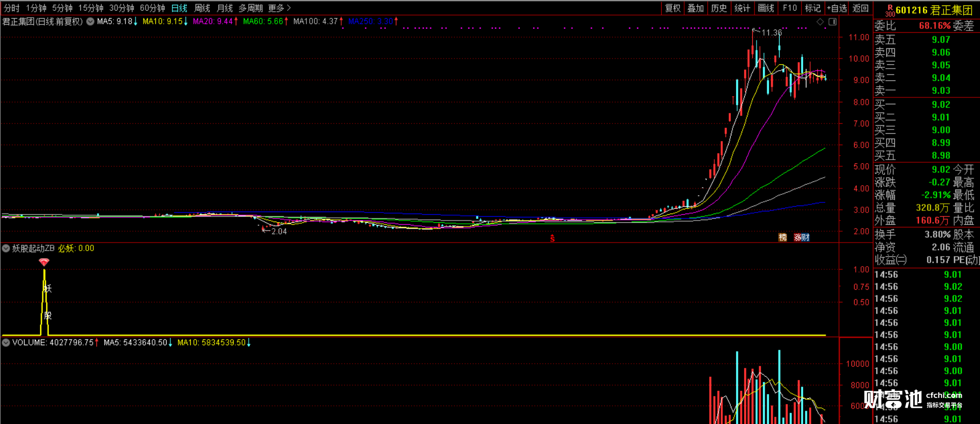Click the 委比 68.16% value

[934, 26]
